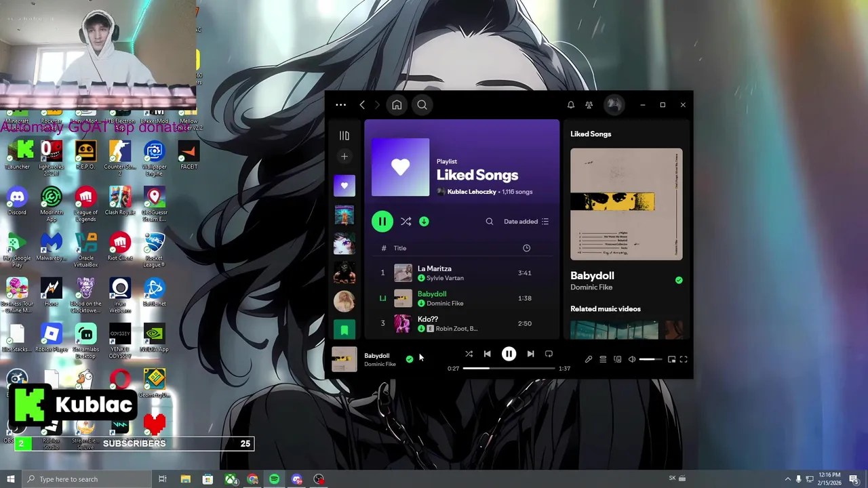Viewport: 868px width, 488px height.
Task: Toggle liked checkmark in bottom player bar
Action: 410,359
